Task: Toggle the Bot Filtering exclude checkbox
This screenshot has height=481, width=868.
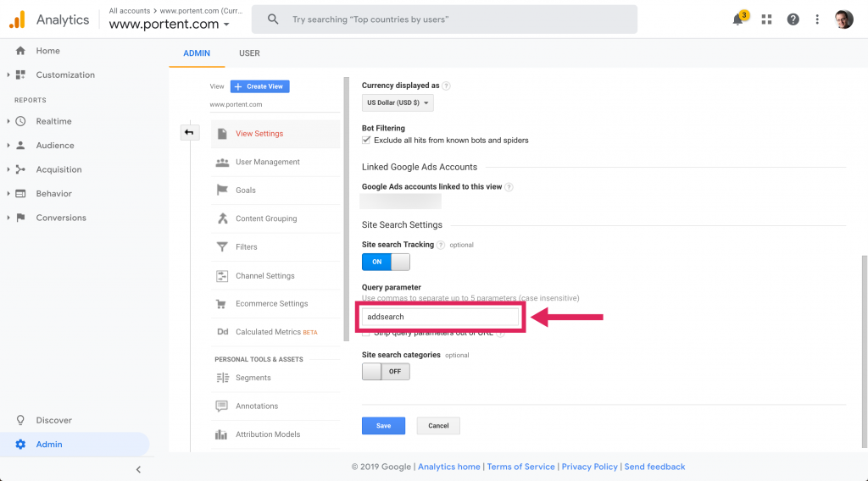Action: click(x=366, y=140)
